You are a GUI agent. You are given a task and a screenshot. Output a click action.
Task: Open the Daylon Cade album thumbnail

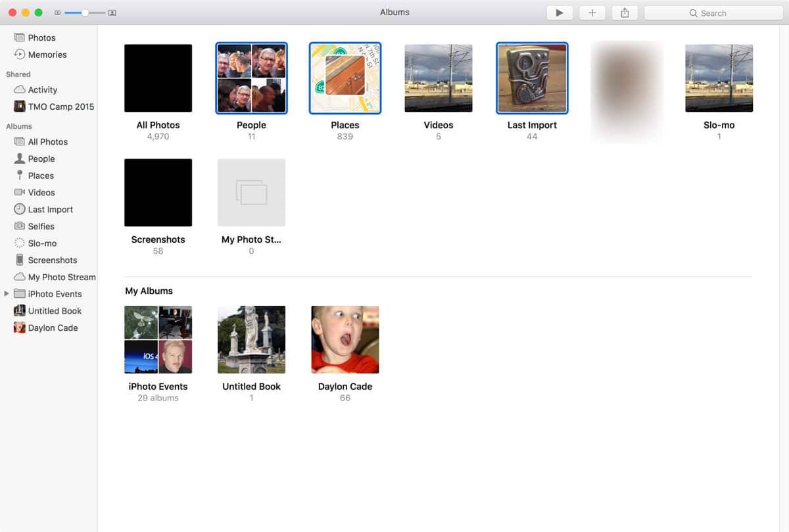tap(345, 339)
